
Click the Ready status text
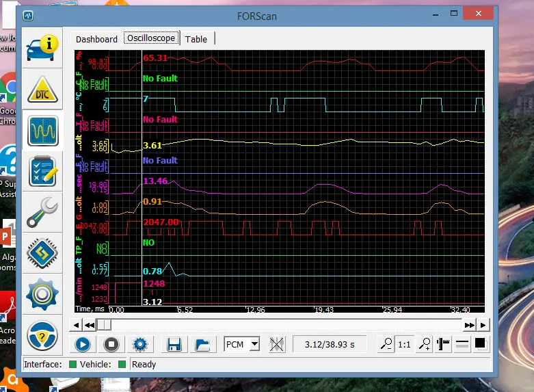point(144,365)
